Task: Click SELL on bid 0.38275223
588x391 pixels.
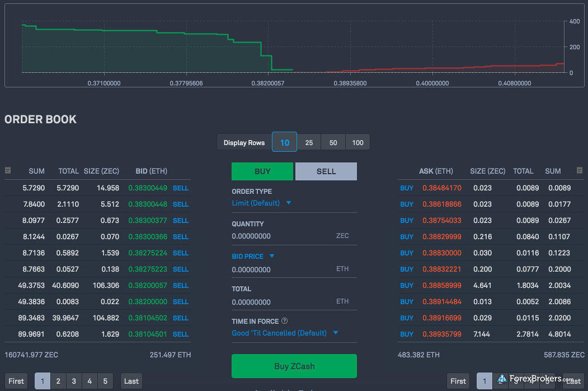Action: (x=180, y=269)
